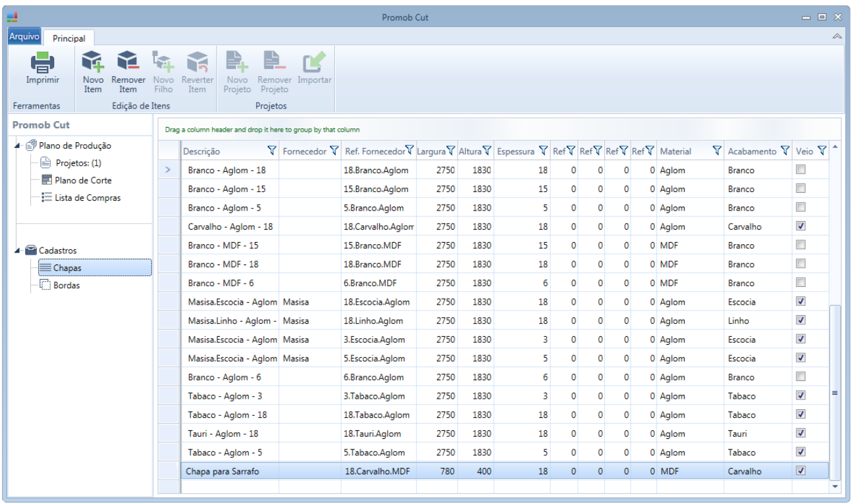Click the Imprimir printer icon

pos(42,63)
